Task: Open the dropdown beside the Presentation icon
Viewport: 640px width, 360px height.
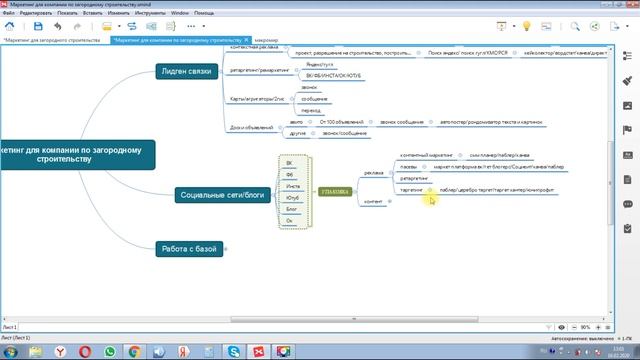Action: [x=514, y=26]
